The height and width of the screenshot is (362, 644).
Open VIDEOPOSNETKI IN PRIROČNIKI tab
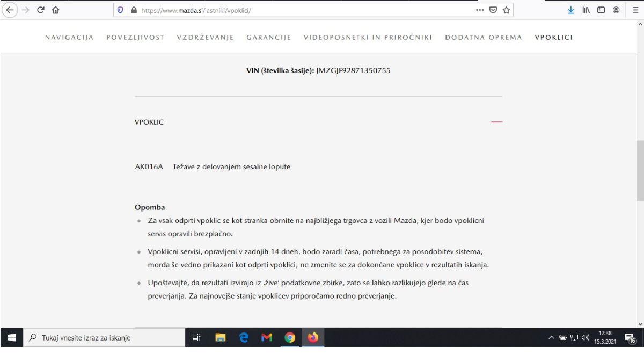tap(368, 38)
